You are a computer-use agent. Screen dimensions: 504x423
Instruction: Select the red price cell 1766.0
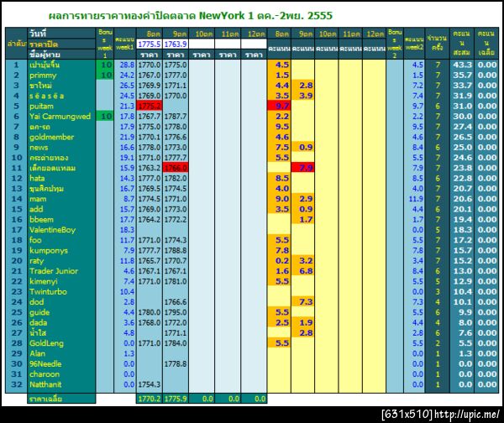click(176, 168)
